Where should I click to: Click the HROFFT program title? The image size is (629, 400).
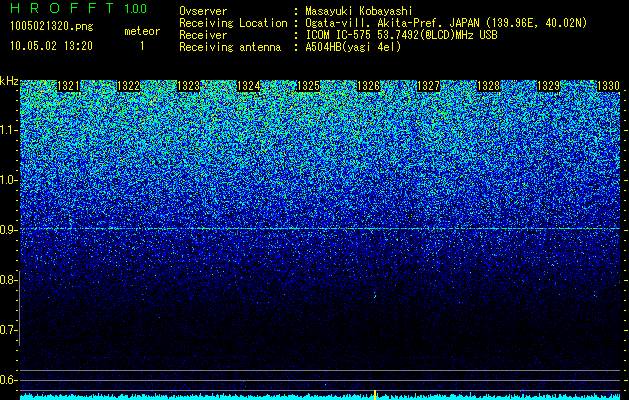coord(62,8)
